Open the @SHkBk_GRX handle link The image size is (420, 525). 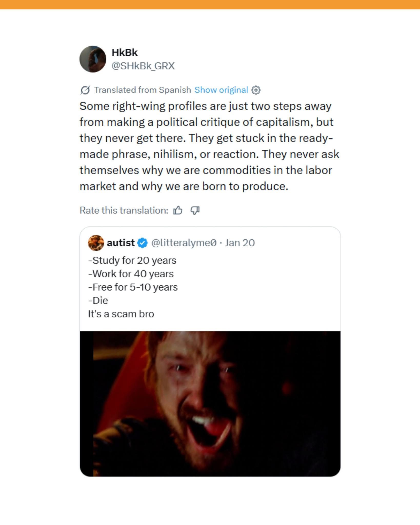tap(143, 66)
